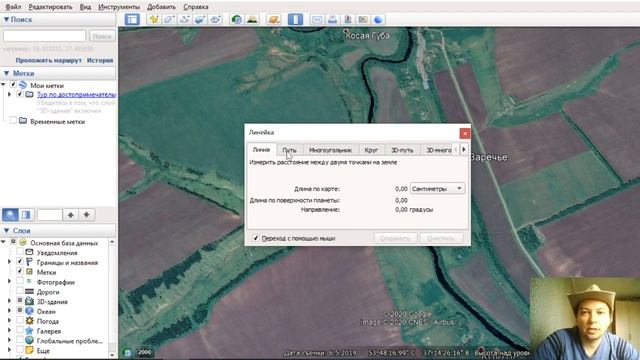640x360 pixels.
Task: Enable the Уведомления layer checkbox
Action: 20,253
